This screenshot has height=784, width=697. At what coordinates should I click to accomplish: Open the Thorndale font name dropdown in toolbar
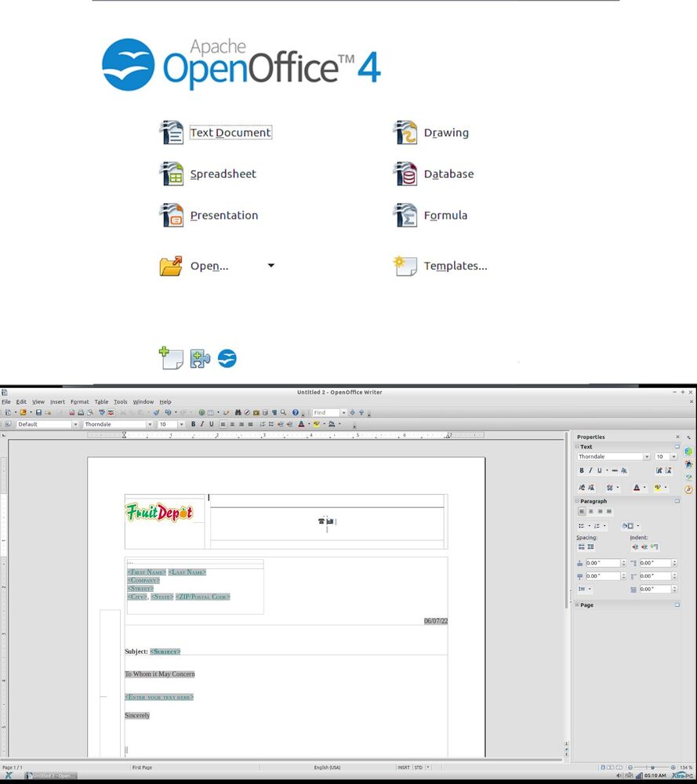click(150, 424)
